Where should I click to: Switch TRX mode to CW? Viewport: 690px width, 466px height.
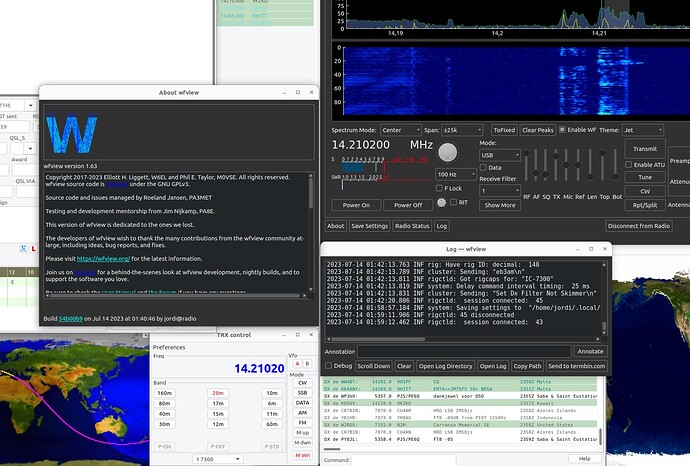[x=302, y=383]
